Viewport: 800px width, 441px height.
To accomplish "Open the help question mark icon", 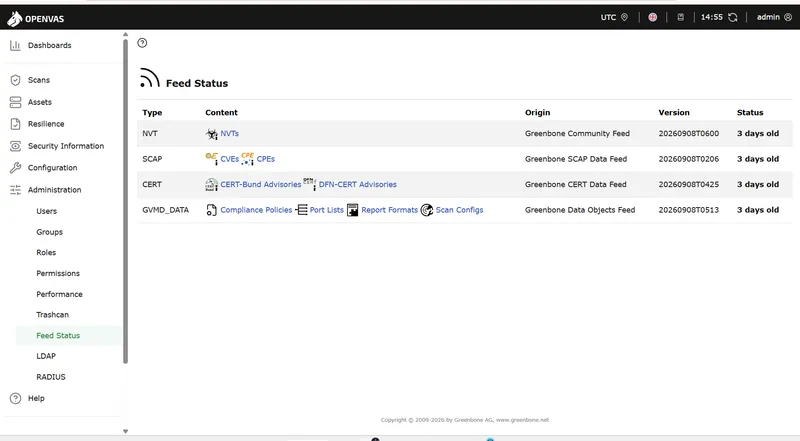I will [142, 43].
